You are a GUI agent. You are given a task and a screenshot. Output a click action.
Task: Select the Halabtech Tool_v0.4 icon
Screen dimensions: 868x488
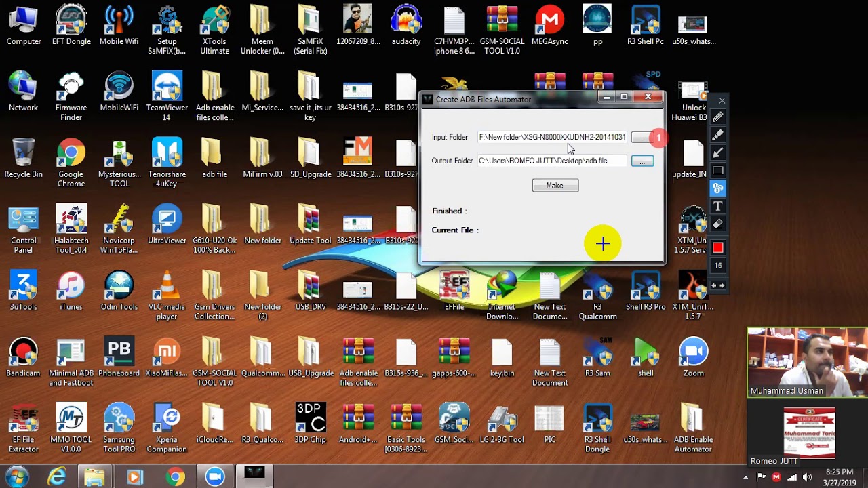[x=71, y=229]
